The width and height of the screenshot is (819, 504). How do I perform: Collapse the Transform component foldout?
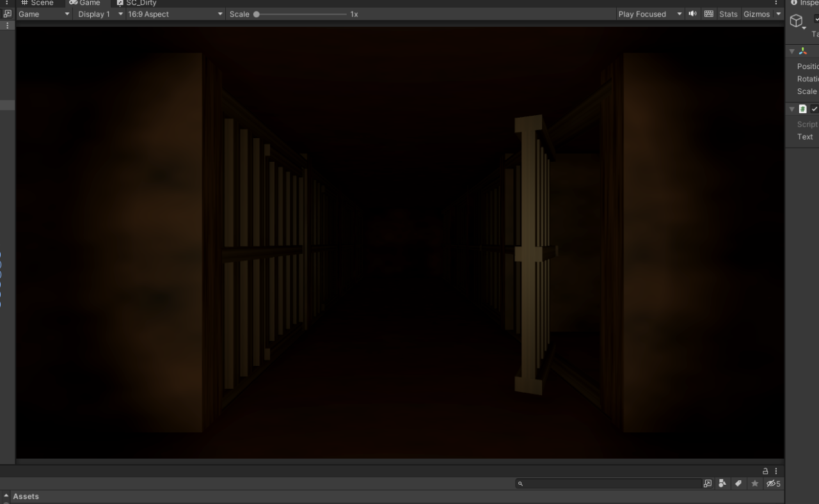click(x=792, y=51)
